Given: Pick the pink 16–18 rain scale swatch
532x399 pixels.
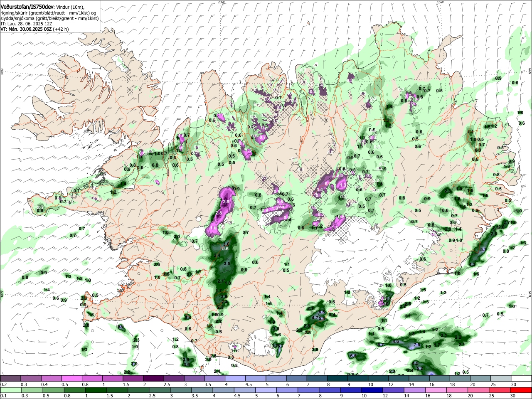Looking at the screenshot, I should point(436,390).
